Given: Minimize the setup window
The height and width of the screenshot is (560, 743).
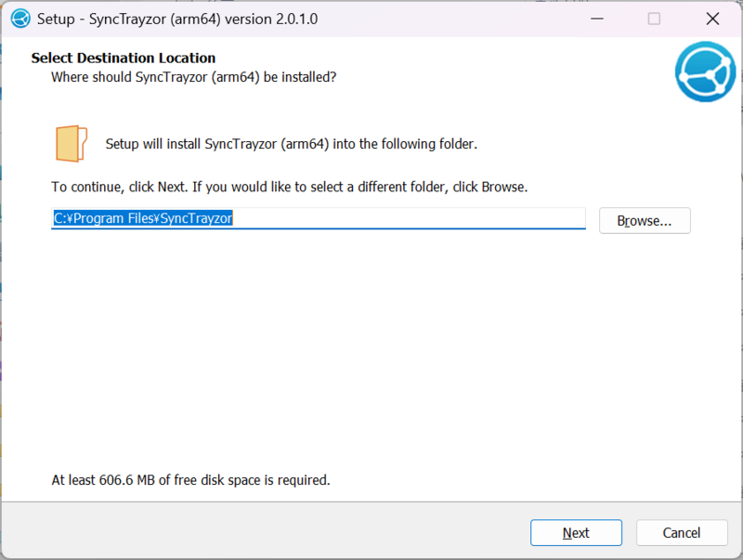Looking at the screenshot, I should [597, 18].
